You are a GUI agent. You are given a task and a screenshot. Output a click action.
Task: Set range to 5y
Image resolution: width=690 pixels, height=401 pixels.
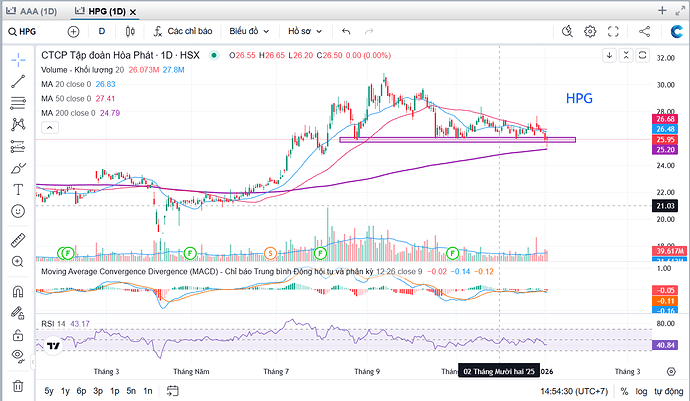pyautogui.click(x=49, y=391)
